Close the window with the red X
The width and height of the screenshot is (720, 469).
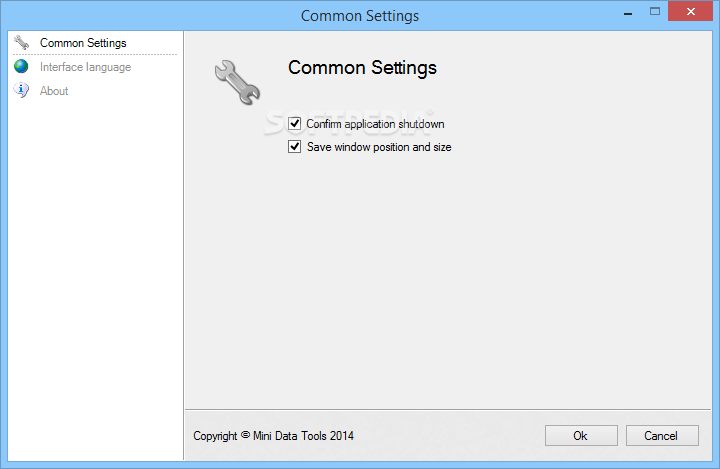(x=690, y=11)
